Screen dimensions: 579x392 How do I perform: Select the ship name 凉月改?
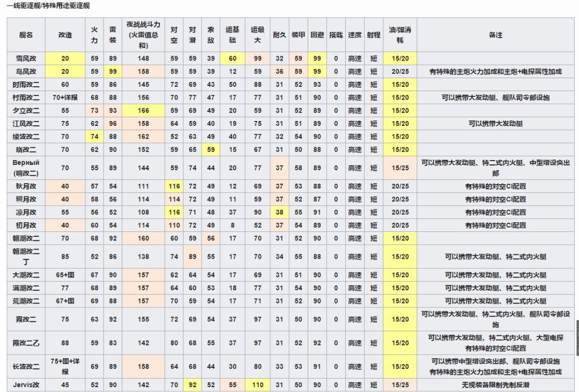[x=26, y=213]
